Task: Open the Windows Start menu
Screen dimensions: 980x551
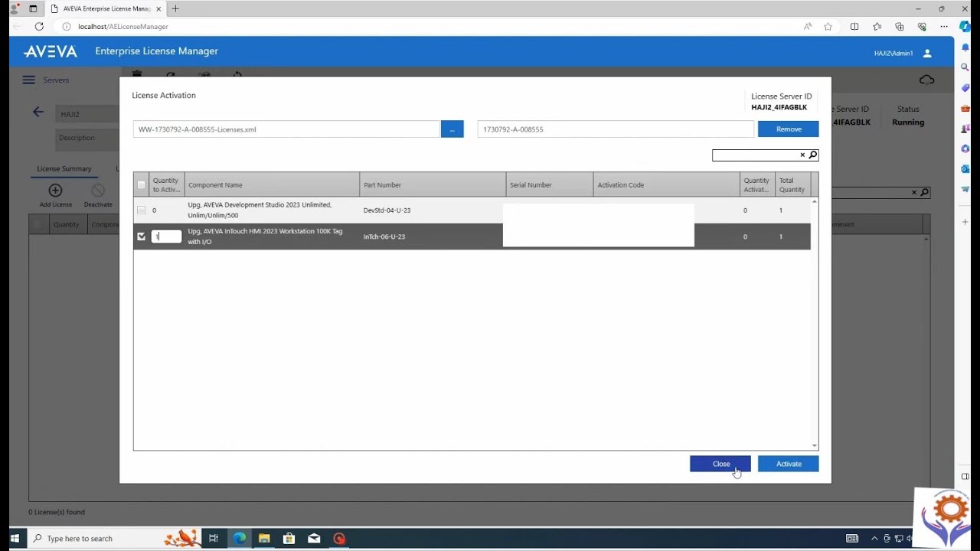Action: [x=15, y=538]
